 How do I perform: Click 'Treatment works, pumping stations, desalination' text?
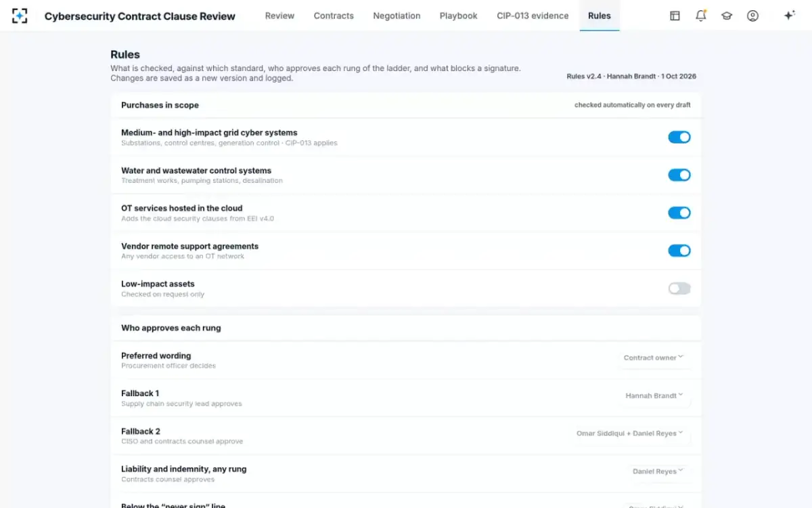tap(202, 181)
